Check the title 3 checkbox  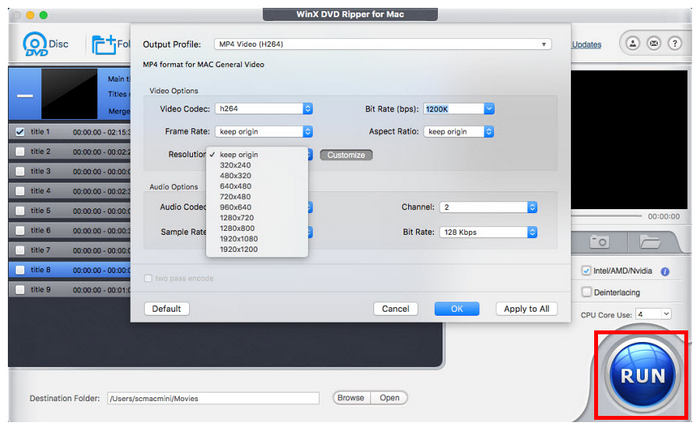point(20,171)
